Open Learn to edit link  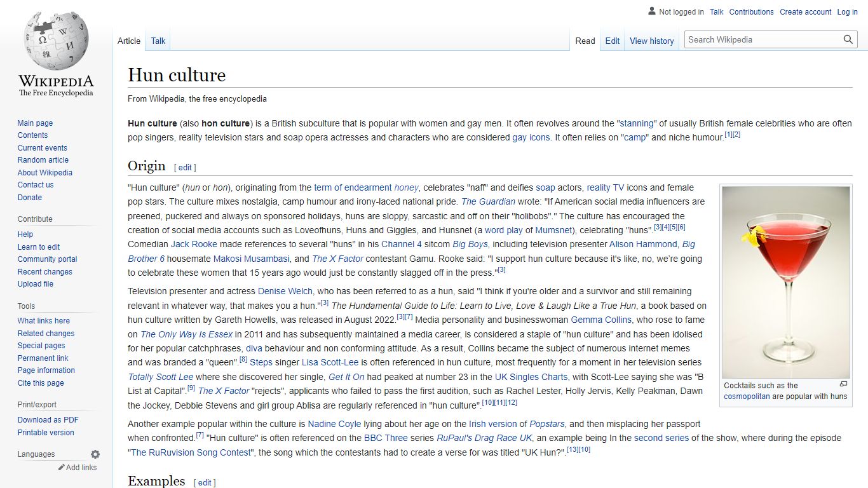pos(39,247)
